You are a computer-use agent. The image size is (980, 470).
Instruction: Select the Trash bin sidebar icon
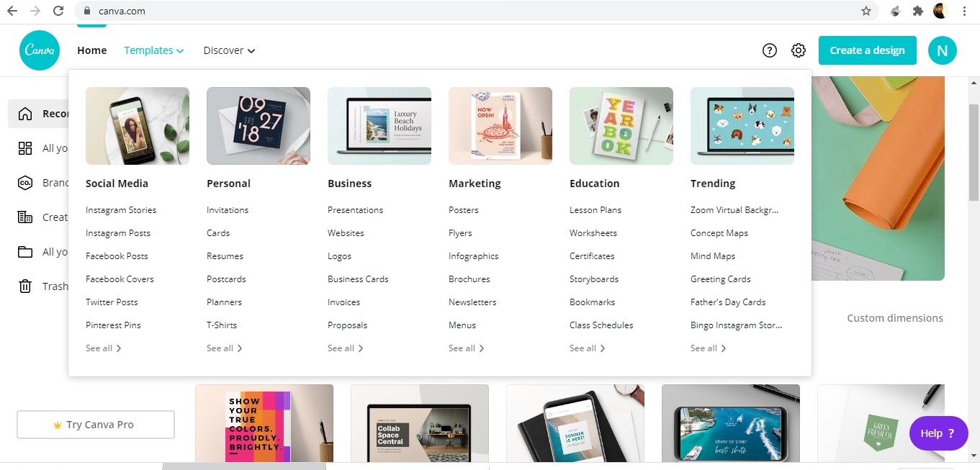(x=25, y=286)
